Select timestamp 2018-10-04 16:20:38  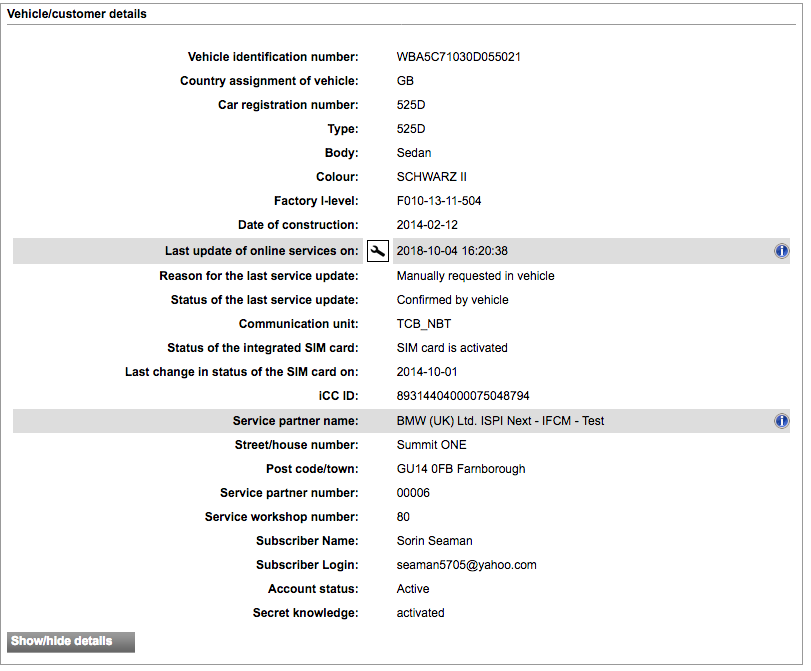click(x=452, y=251)
